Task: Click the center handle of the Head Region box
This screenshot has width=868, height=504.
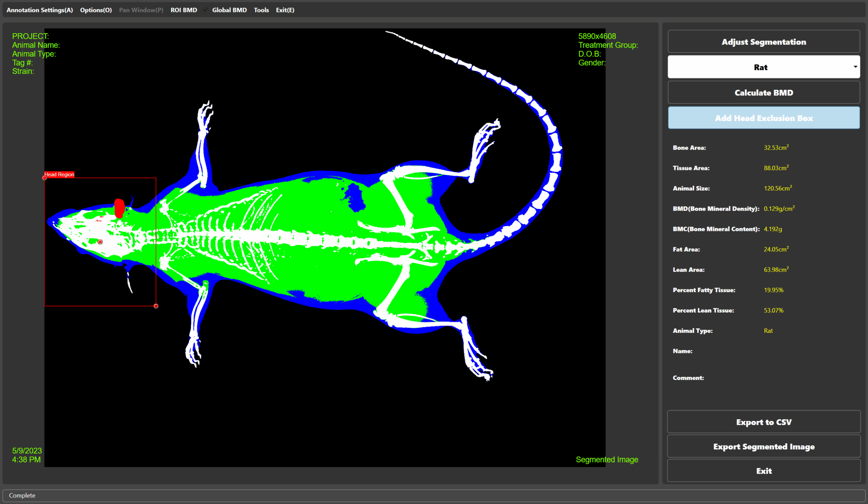Action: (100, 242)
